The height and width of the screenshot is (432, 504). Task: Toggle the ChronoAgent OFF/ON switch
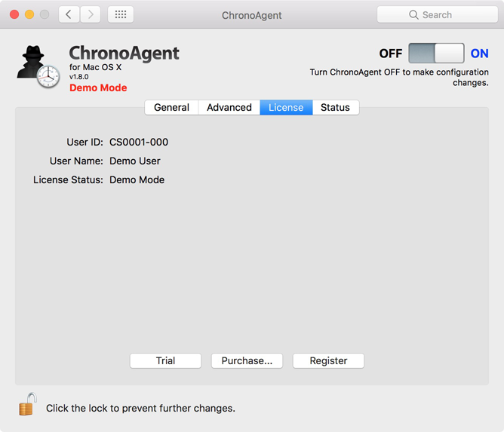436,53
